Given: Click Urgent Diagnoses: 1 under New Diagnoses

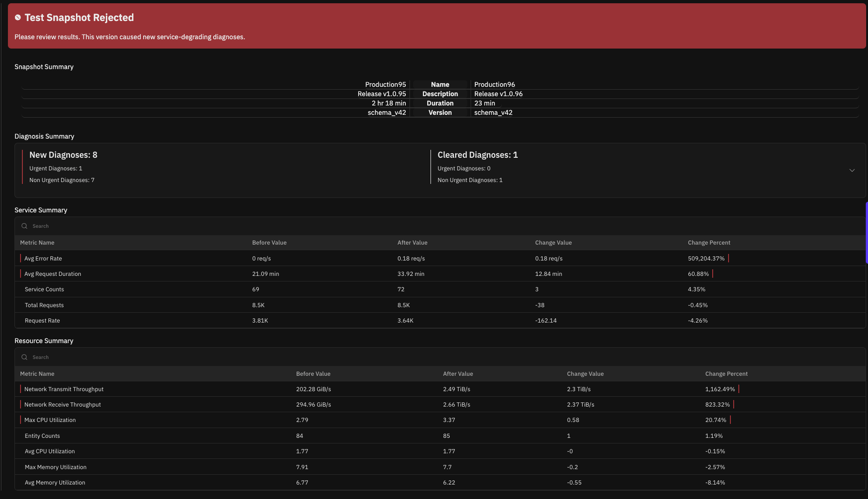Looking at the screenshot, I should point(56,169).
